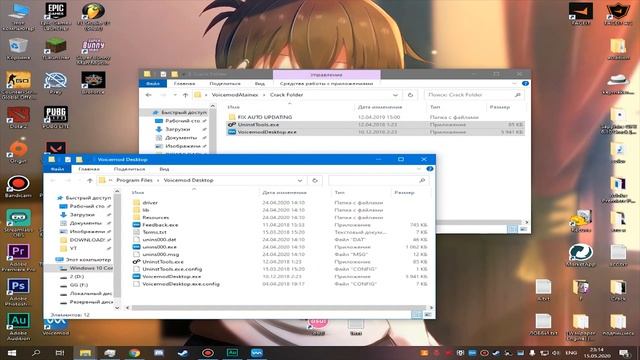Open Управление tab in Crack Folder window

point(327,75)
